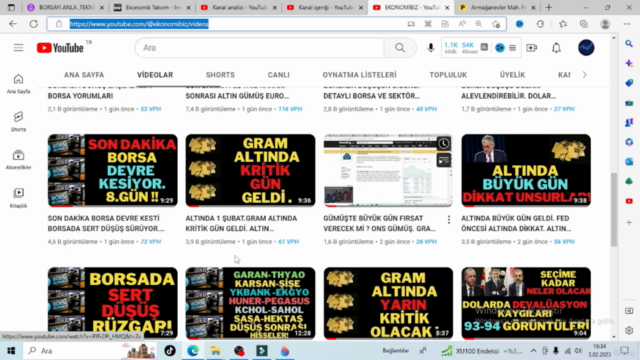Screen dimensions: 640x360
Task: Open Edge sidebar search icon
Action: pos(629,44)
